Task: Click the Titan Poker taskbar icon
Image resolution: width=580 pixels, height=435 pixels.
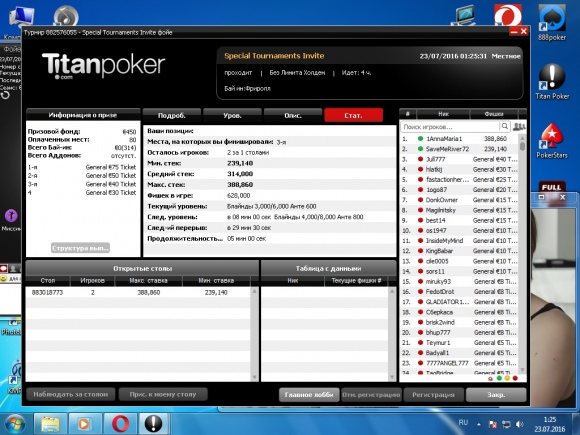Action: pos(154,424)
